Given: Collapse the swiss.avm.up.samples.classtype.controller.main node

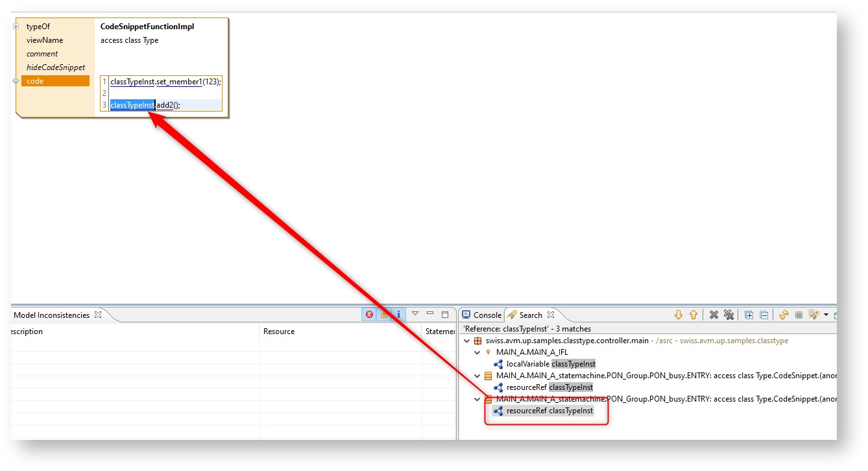Looking at the screenshot, I should tap(467, 341).
